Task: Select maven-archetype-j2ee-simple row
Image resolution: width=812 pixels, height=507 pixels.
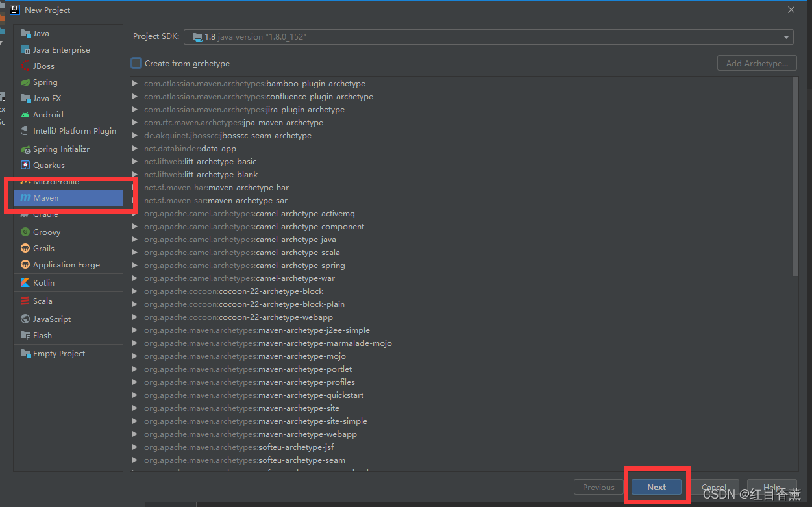Action: [461, 330]
